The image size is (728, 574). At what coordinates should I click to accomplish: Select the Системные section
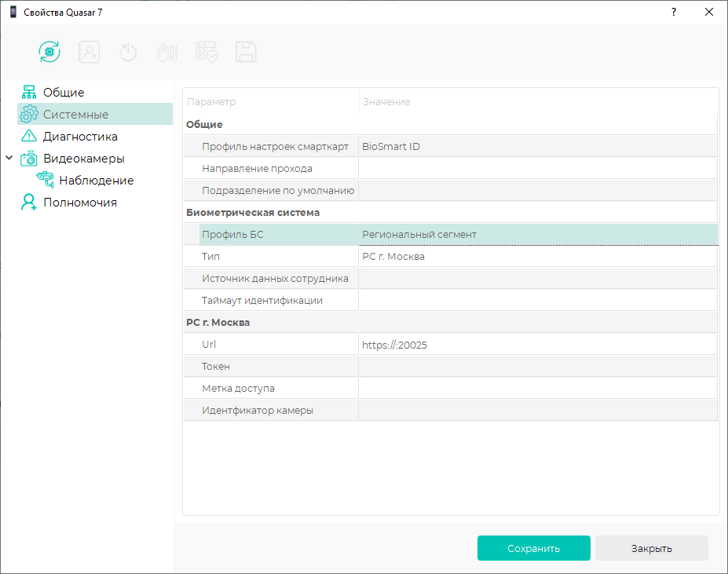(x=75, y=115)
